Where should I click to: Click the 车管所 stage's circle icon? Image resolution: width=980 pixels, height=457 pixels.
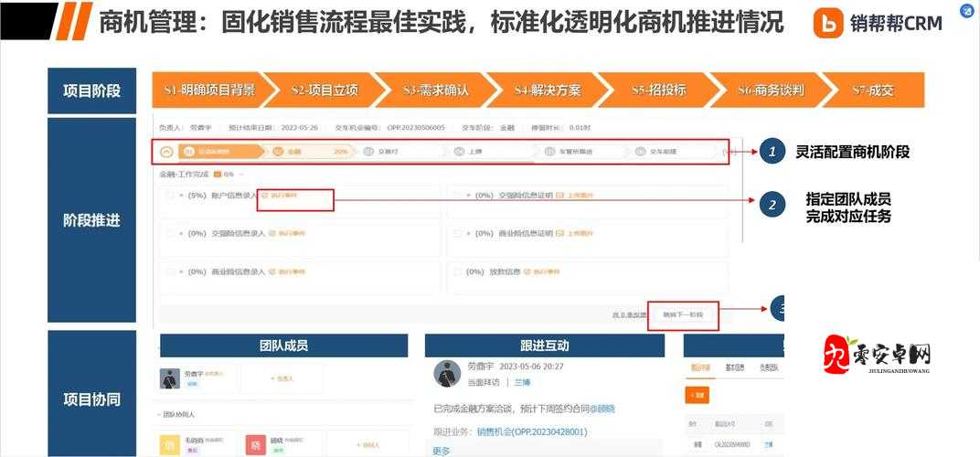click(550, 152)
